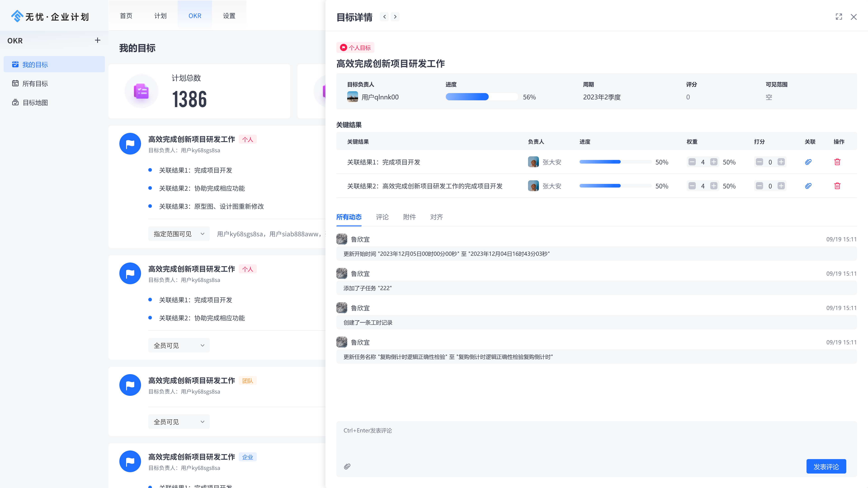The image size is (868, 488).
Task: Switch to the 评论 tab
Action: tap(382, 217)
